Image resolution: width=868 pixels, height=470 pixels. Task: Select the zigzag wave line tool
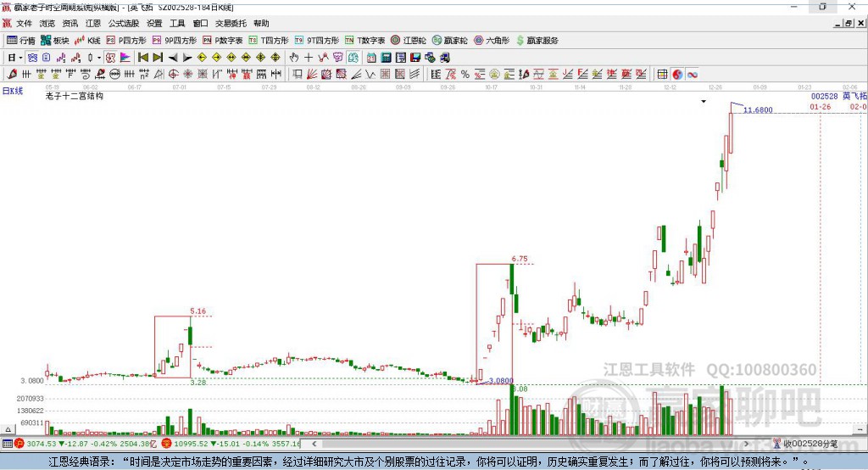[370, 75]
